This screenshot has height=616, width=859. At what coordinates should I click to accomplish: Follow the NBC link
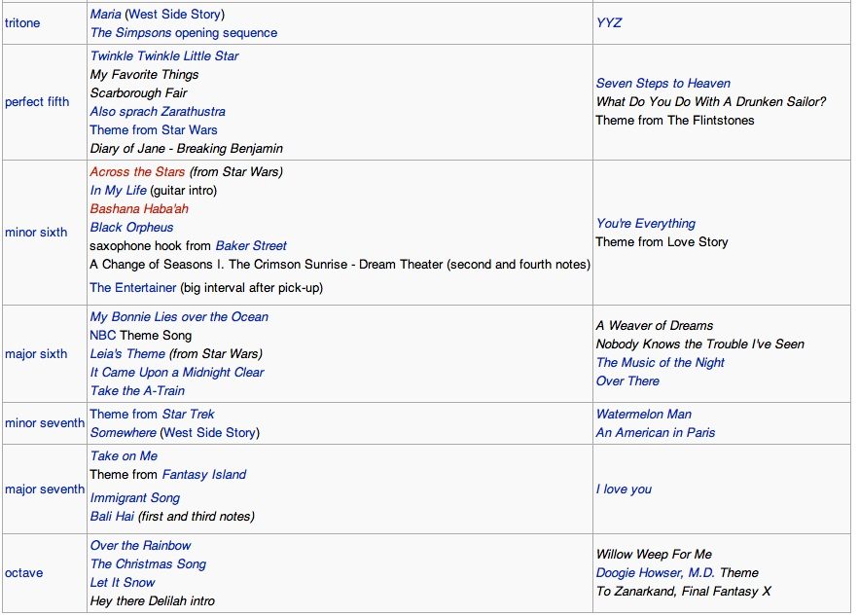click(102, 336)
